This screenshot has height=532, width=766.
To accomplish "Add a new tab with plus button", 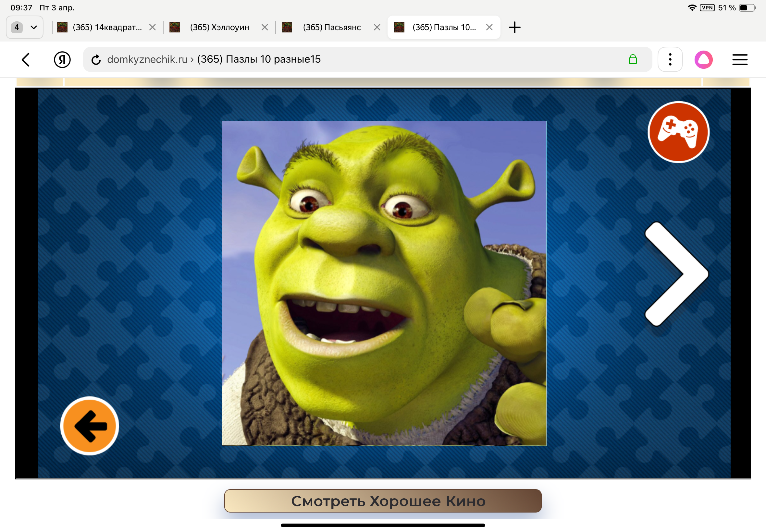I will 514,27.
